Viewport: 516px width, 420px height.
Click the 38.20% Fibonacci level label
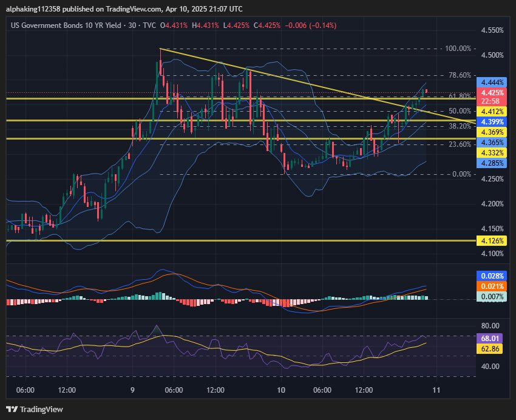click(460, 126)
